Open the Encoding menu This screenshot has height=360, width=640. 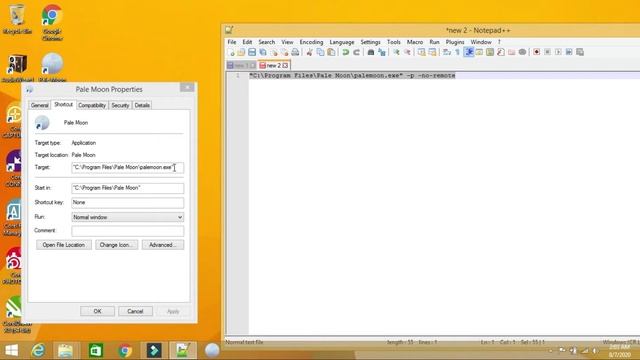[311, 42]
